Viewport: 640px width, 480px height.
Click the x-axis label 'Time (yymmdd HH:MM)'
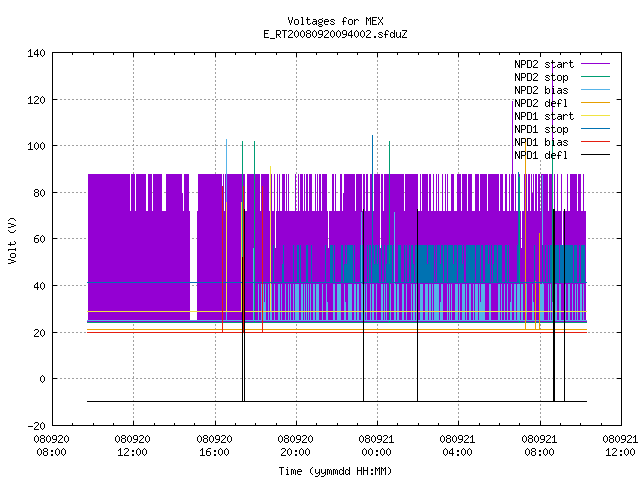coord(335,471)
